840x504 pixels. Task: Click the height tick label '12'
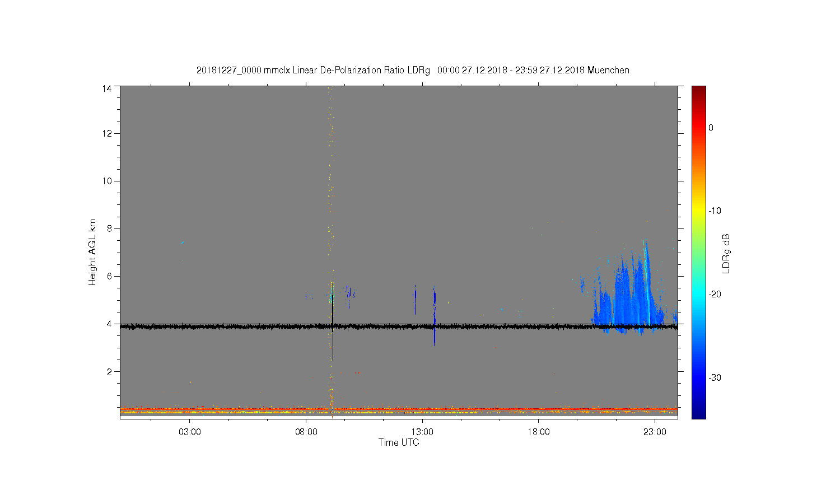click(106, 133)
